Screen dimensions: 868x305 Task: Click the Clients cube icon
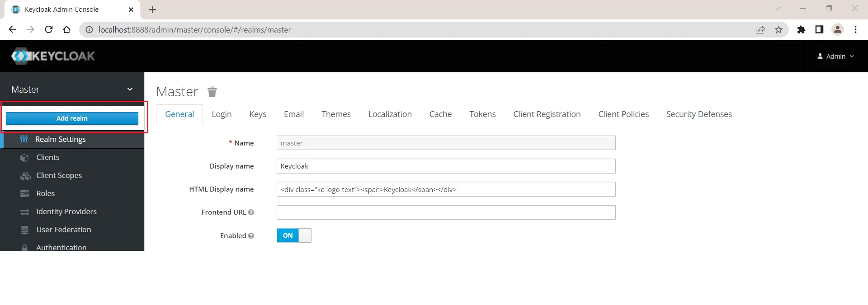click(24, 158)
